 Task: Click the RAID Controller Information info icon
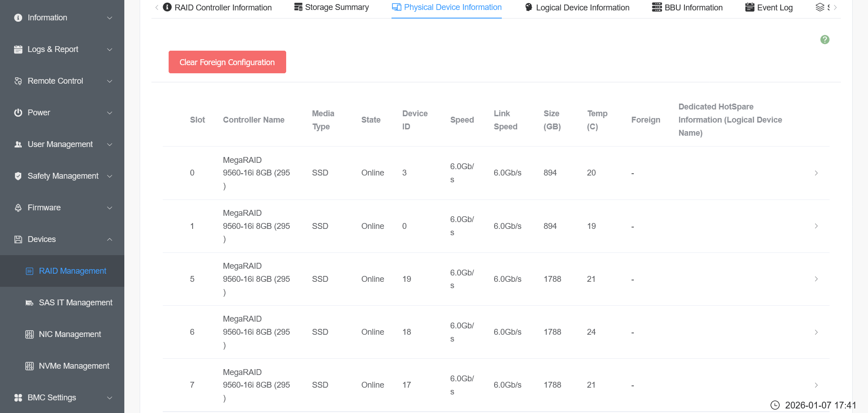(x=167, y=7)
